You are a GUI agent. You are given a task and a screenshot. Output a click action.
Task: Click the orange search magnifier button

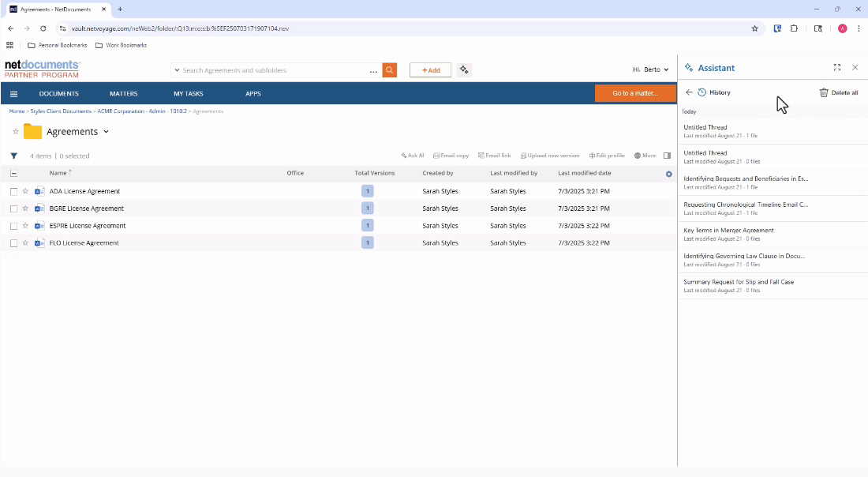pos(390,70)
